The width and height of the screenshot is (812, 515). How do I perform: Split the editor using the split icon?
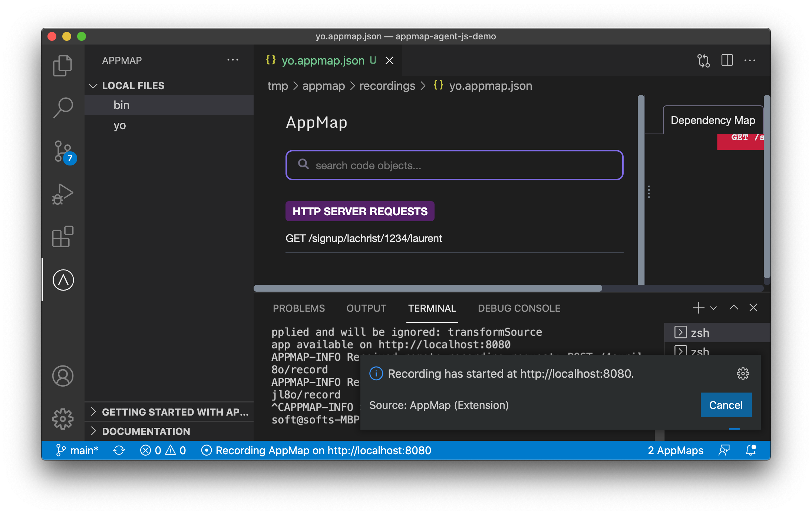[x=727, y=60]
